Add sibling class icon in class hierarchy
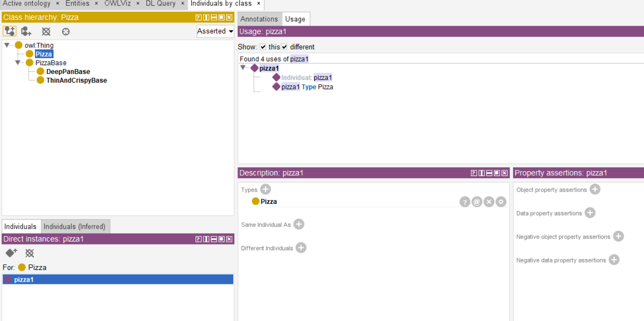The width and height of the screenshot is (644, 321). pos(26,31)
